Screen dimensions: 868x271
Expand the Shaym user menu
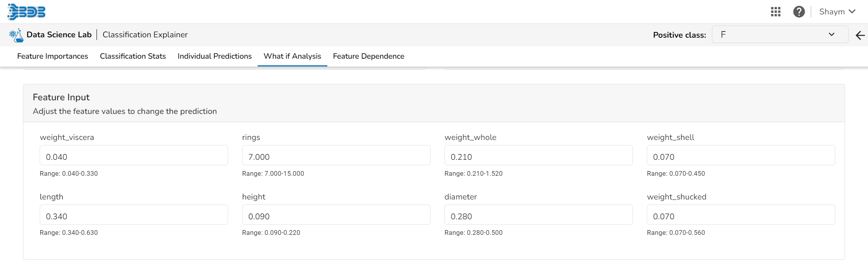point(837,12)
